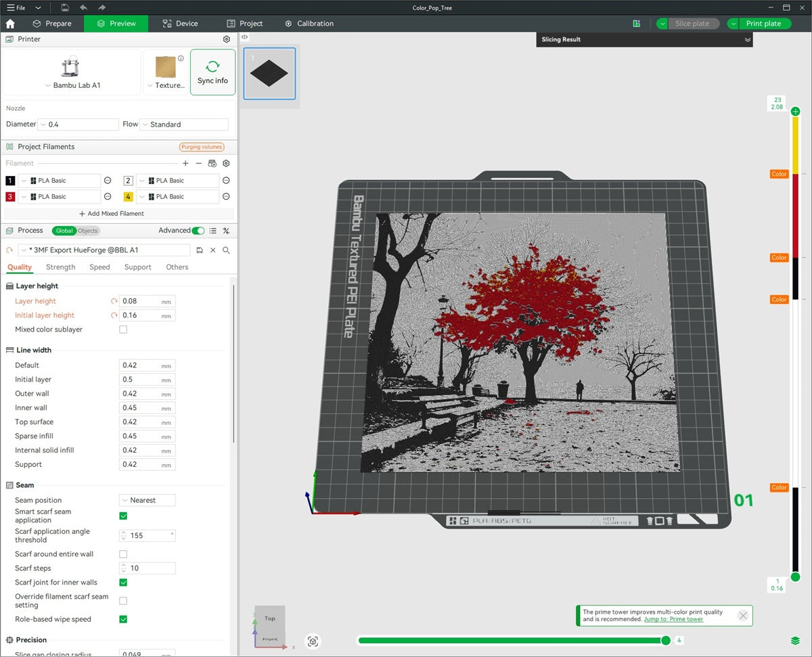Open the 3MF Export HueForge preset dropdown
Image resolution: width=812 pixels, height=657 pixels.
(x=104, y=250)
